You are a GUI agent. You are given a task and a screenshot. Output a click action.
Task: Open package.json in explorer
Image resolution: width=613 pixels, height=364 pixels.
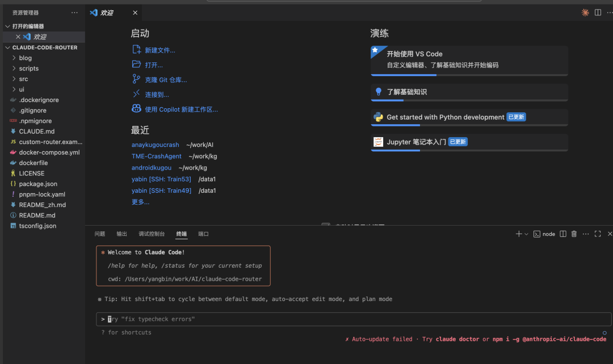(38, 184)
